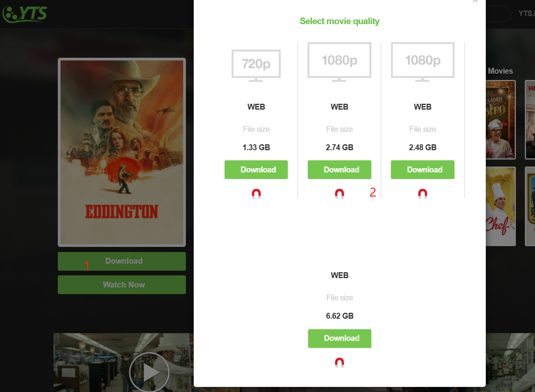
Task: Select the 720p monitor quality icon
Action: pos(256,66)
